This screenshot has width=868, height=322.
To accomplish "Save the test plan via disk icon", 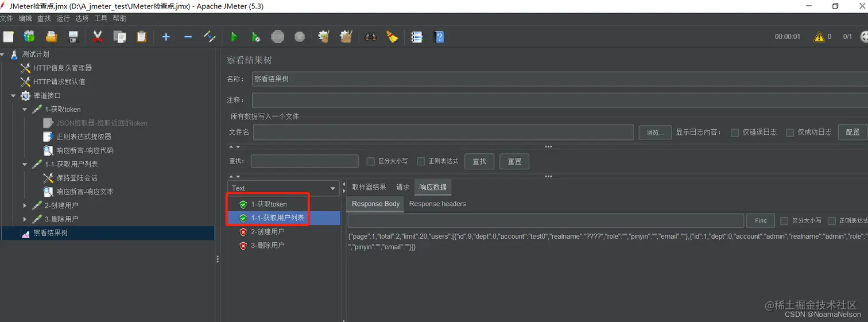I will point(73,37).
